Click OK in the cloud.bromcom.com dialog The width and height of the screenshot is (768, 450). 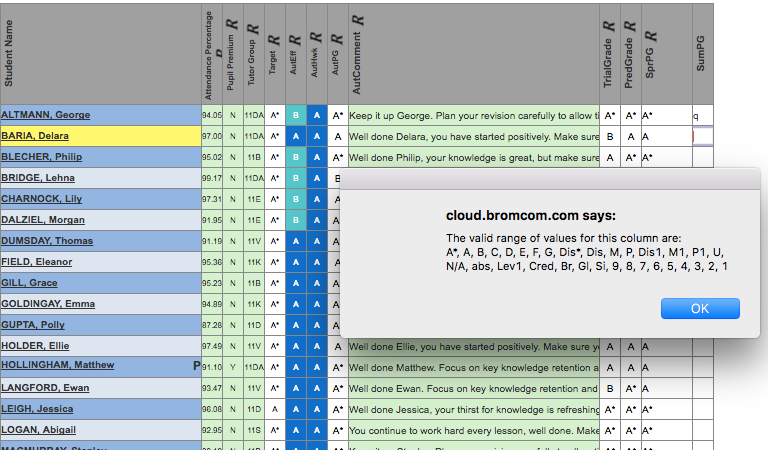tap(700, 308)
